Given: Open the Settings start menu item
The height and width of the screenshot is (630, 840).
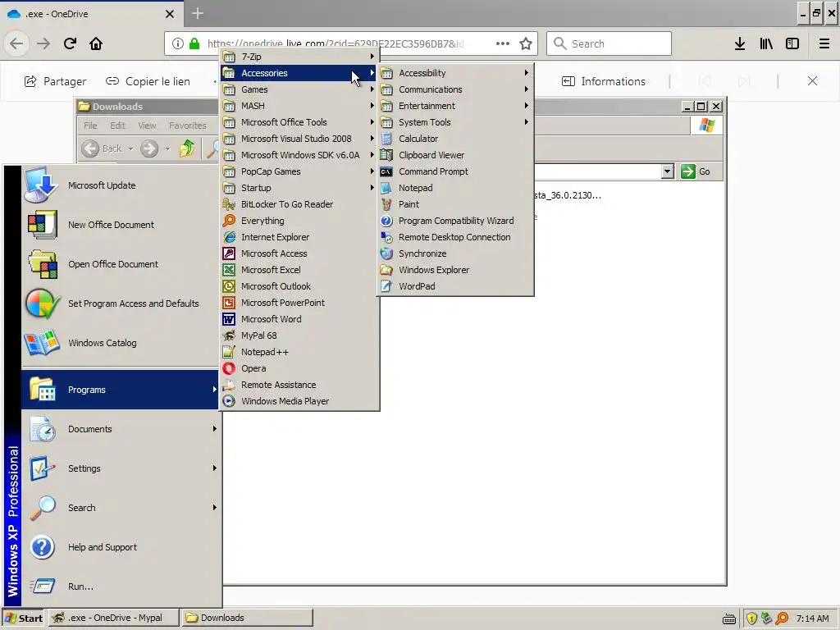Looking at the screenshot, I should [x=121, y=468].
